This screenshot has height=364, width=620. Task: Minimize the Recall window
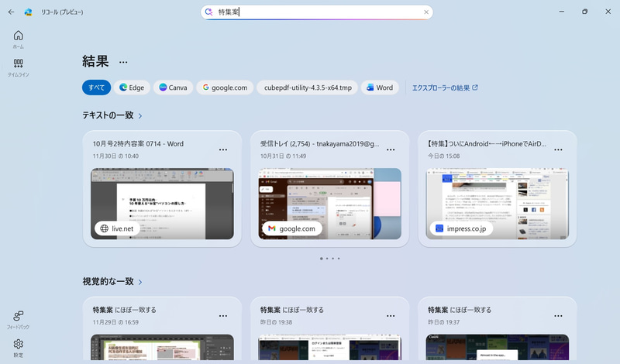click(x=561, y=12)
